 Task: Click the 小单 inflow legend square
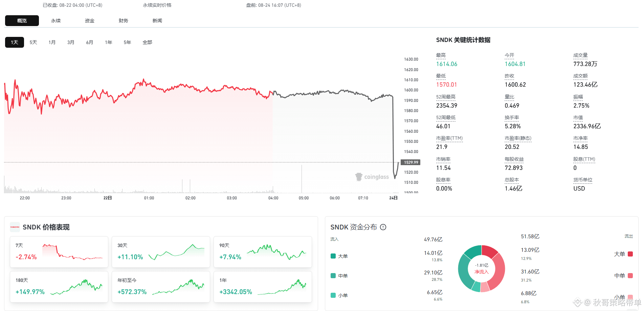tap(333, 295)
